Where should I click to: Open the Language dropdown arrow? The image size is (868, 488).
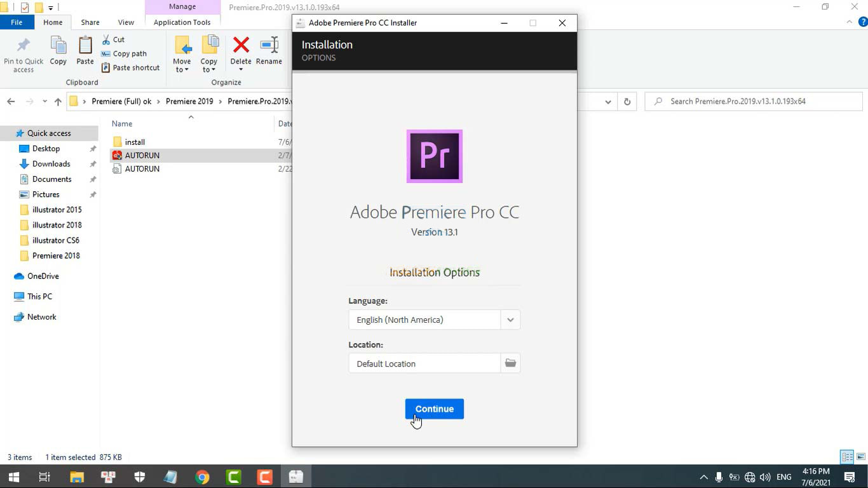point(510,320)
